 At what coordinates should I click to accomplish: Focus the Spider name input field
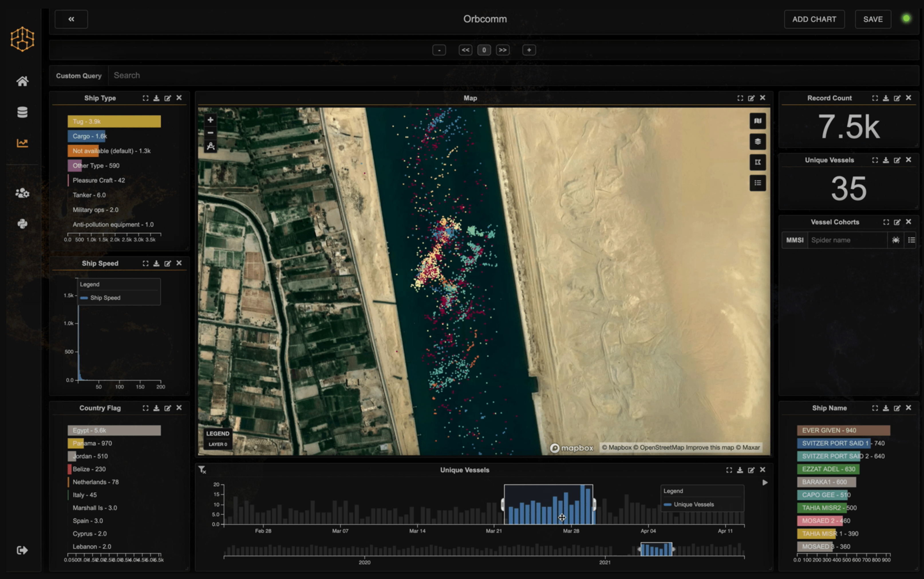coord(848,240)
